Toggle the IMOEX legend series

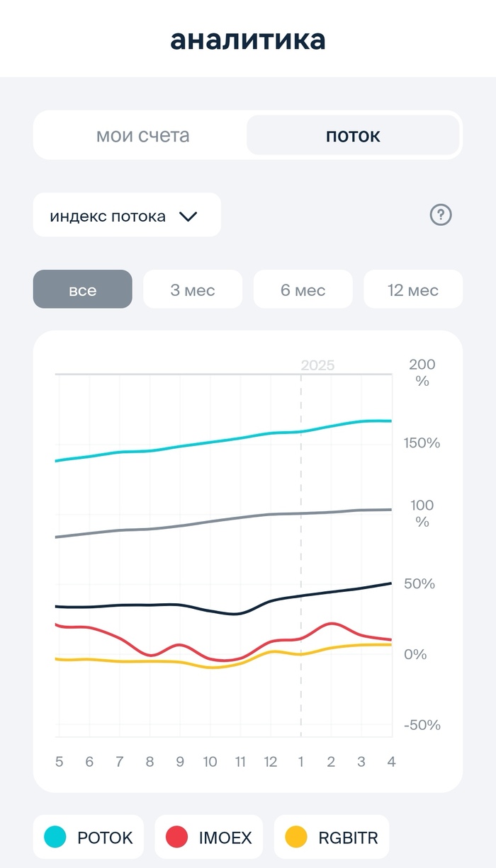point(209,838)
